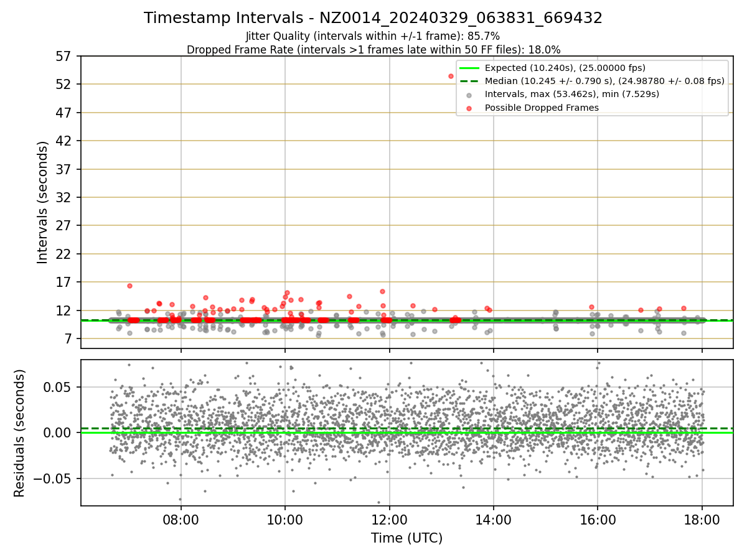Click the grey dot marker in the legend
The width and height of the screenshot is (747, 560).
tap(469, 95)
